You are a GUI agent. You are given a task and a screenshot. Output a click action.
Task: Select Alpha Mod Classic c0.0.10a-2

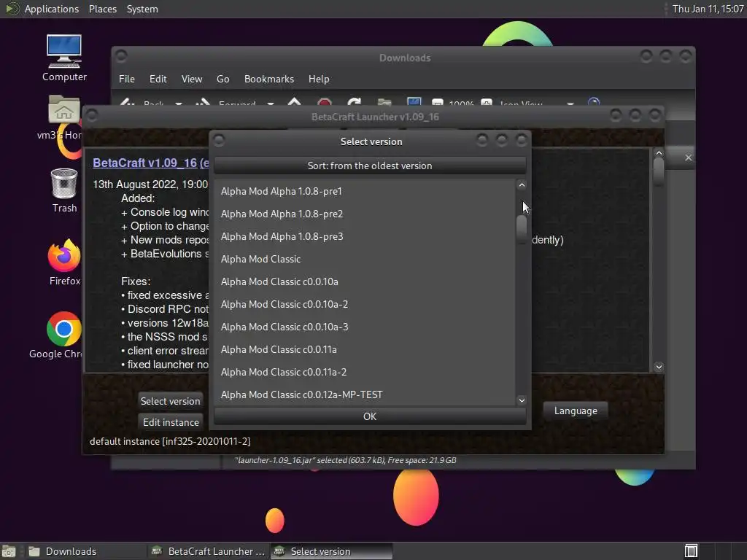pyautogui.click(x=365, y=304)
